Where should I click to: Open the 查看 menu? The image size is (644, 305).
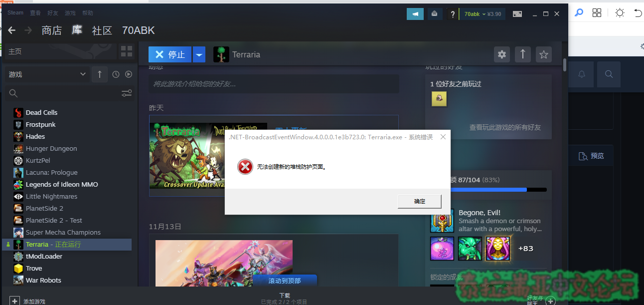coord(35,13)
